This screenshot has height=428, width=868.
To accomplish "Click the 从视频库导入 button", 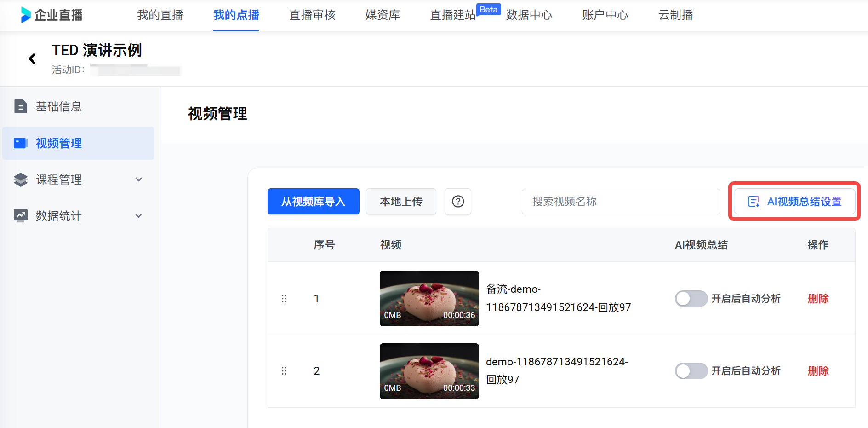I will tap(314, 202).
